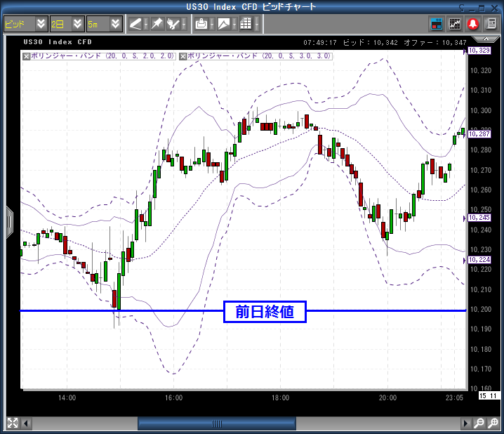The image size is (504, 434).
Task: Click the horizontal scrollbar thumb
Action: click(x=216, y=423)
